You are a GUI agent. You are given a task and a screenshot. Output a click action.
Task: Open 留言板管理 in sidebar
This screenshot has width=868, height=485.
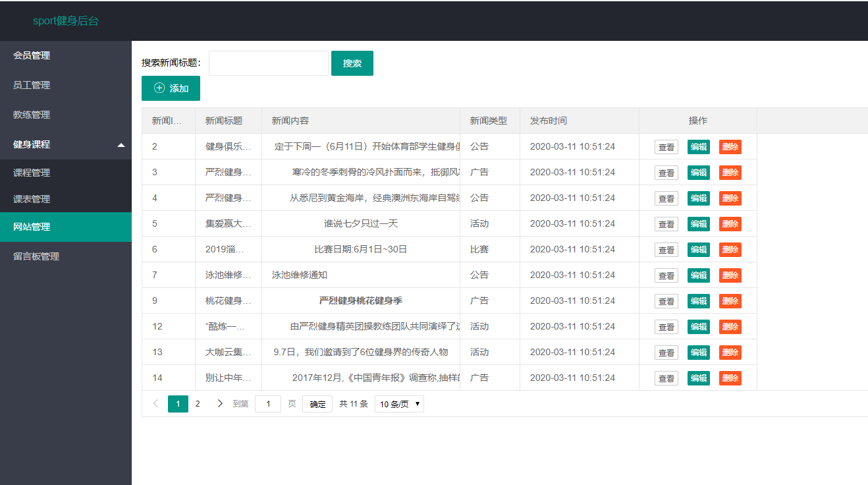[66, 256]
